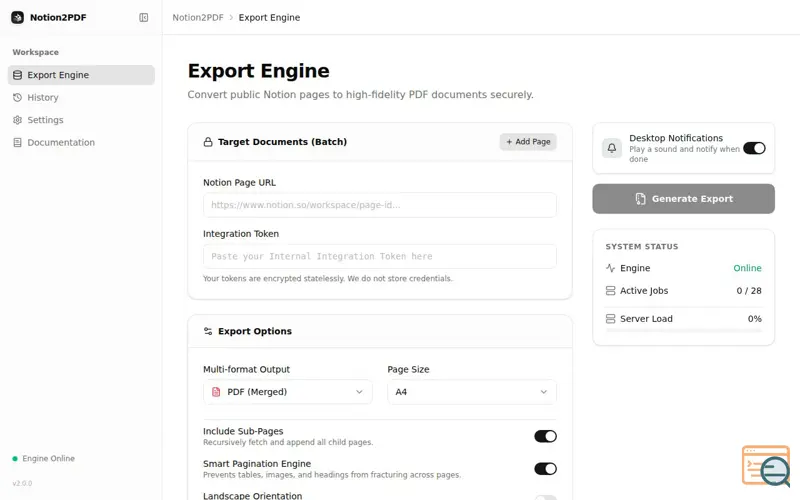Click the History clock icon
This screenshot has height=500, width=800.
[17, 97]
